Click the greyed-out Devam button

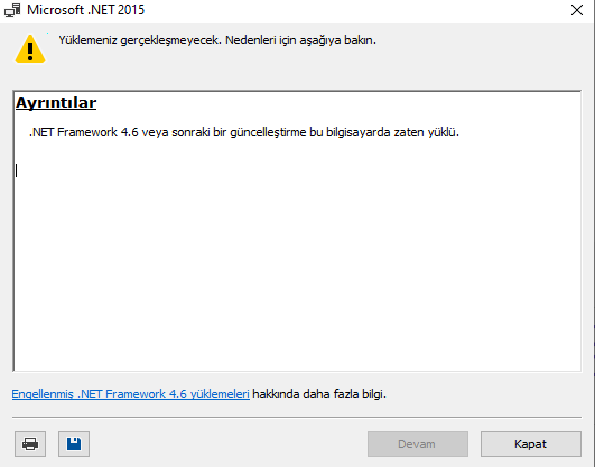418,444
